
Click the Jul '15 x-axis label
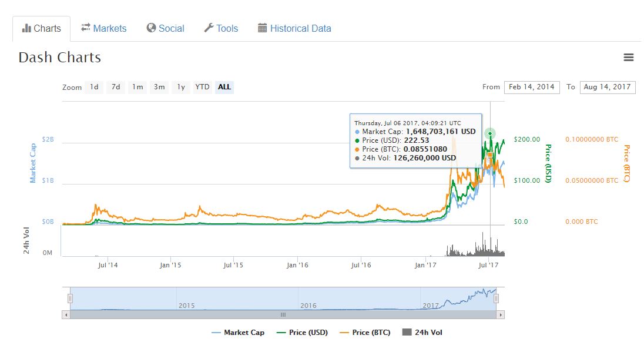click(x=233, y=265)
